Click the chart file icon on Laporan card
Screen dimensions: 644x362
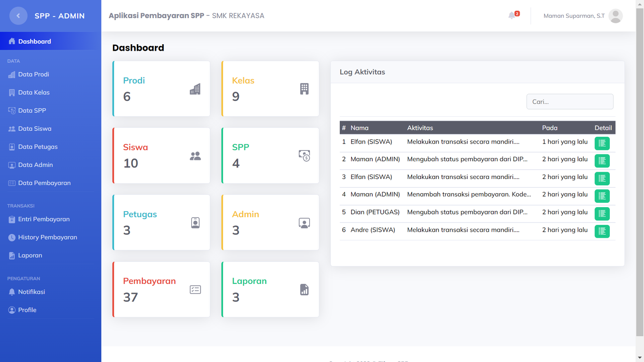click(x=304, y=290)
